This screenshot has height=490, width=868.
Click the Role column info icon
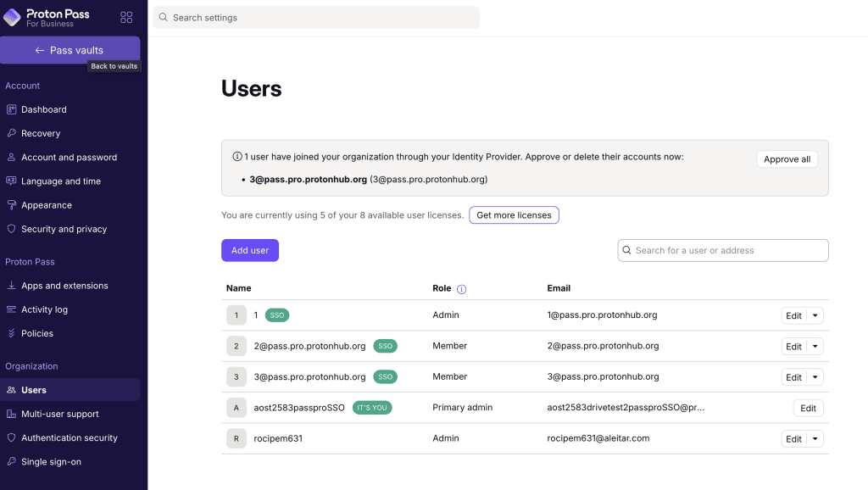tap(462, 289)
